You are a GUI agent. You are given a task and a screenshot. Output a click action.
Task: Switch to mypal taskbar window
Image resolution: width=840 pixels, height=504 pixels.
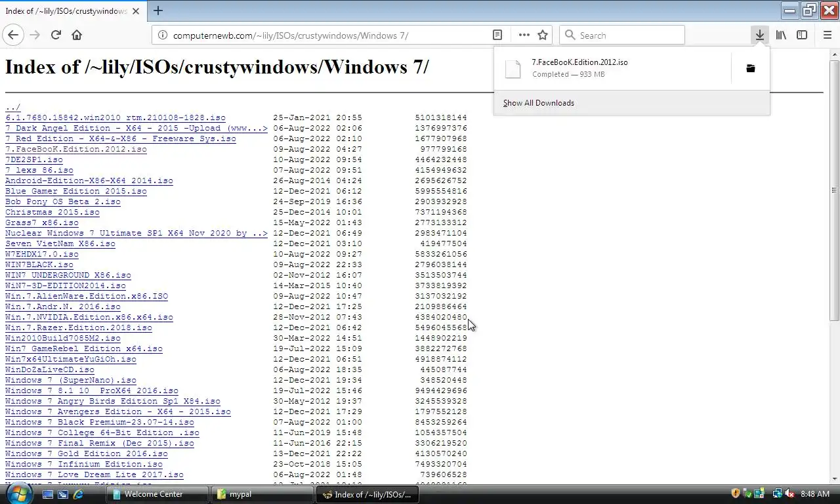point(262,494)
